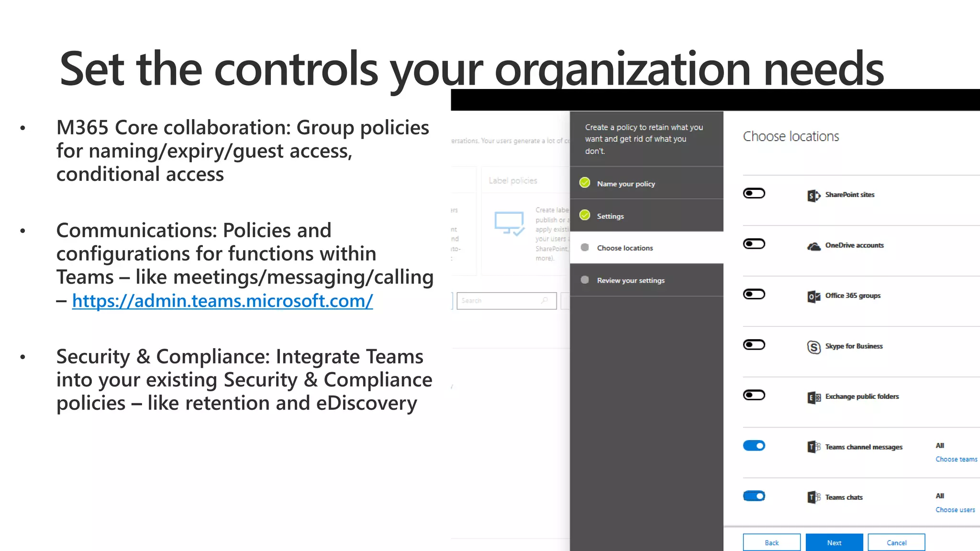Turn off the Teams chats toggle
Screen dimensions: 980x551
coord(754,496)
